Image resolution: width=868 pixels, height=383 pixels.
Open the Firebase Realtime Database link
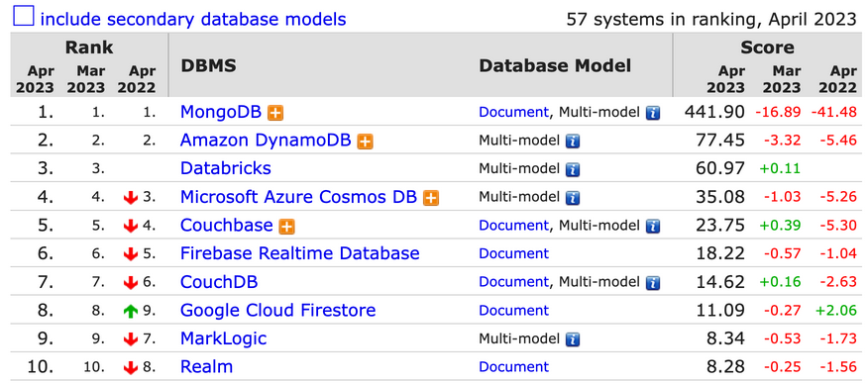coord(300,253)
